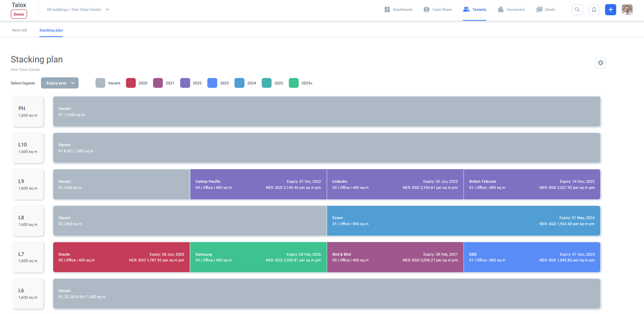Open the DBS tenant block

point(532,257)
